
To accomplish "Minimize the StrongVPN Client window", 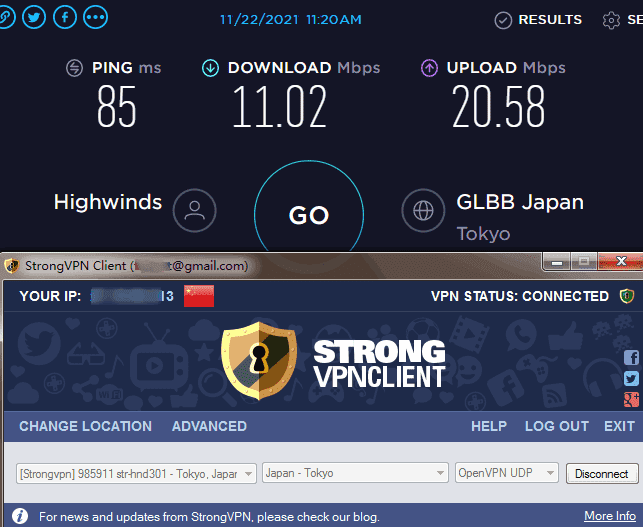I will point(556,262).
